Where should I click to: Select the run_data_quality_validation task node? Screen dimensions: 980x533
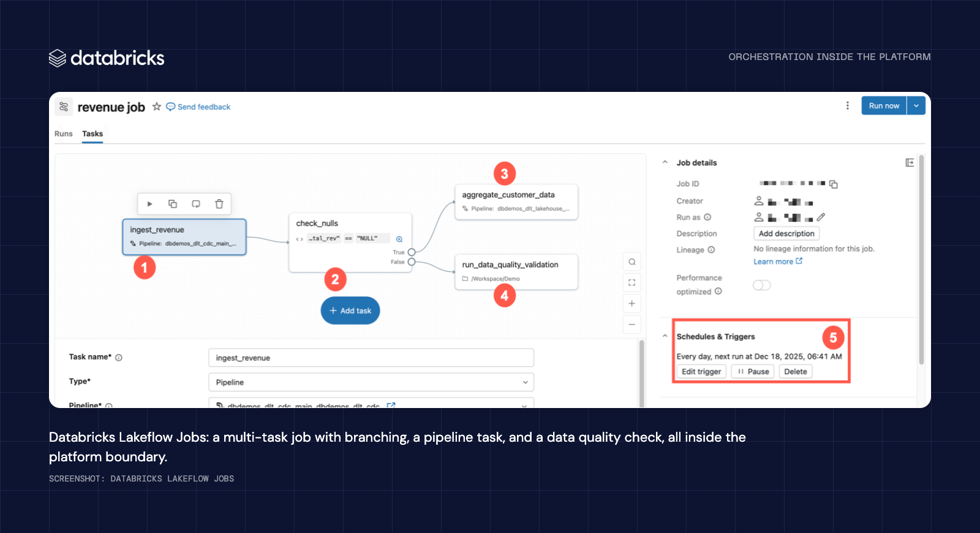[x=516, y=271]
